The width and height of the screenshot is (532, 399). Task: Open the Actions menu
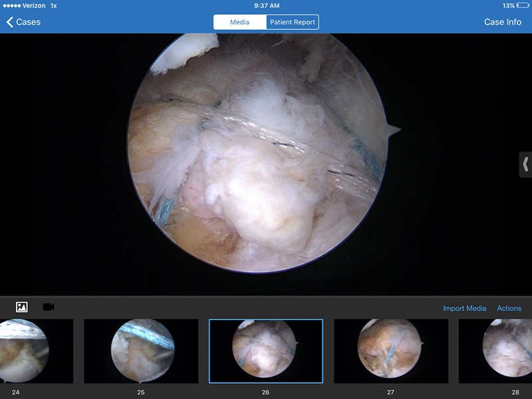pos(509,308)
